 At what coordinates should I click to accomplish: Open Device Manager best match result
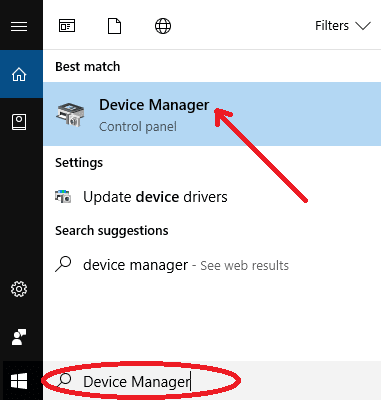(212, 114)
